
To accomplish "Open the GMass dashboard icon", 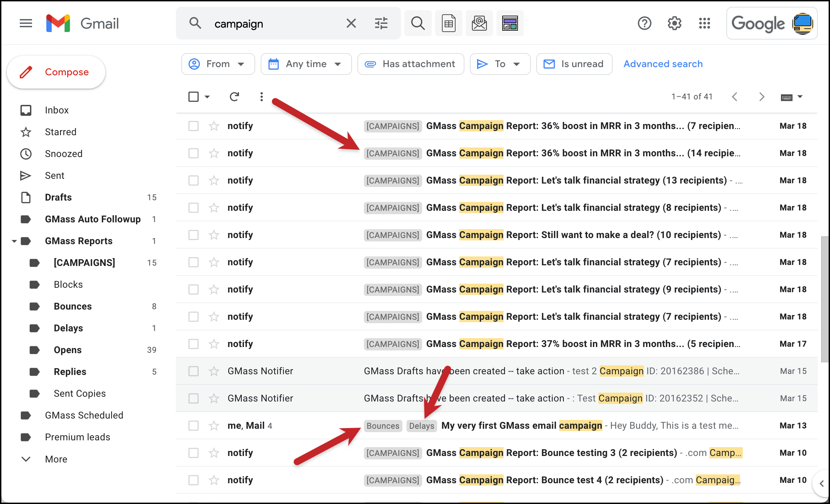I will tap(510, 23).
